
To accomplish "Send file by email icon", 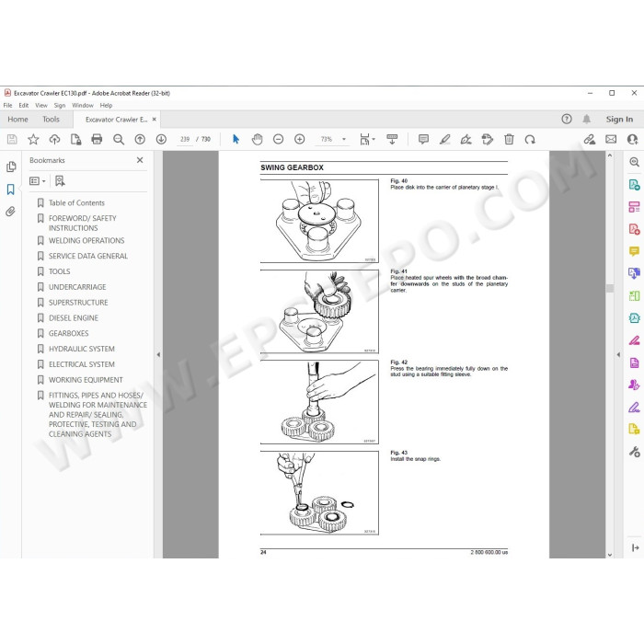I will 611,140.
